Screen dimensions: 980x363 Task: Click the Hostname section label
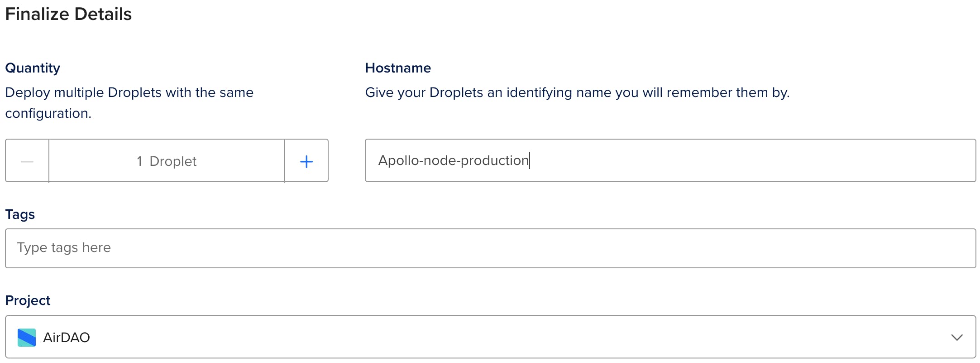tap(398, 68)
